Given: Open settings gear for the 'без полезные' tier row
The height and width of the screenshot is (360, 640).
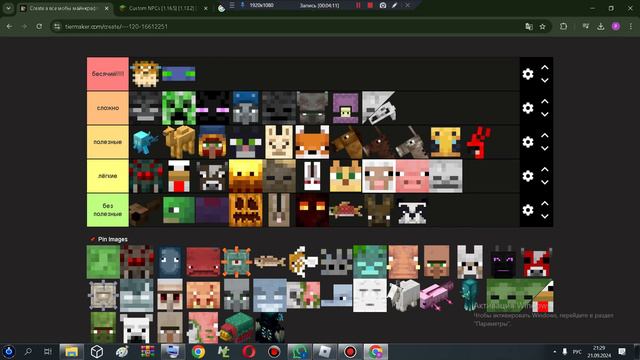Looking at the screenshot, I should [x=528, y=210].
